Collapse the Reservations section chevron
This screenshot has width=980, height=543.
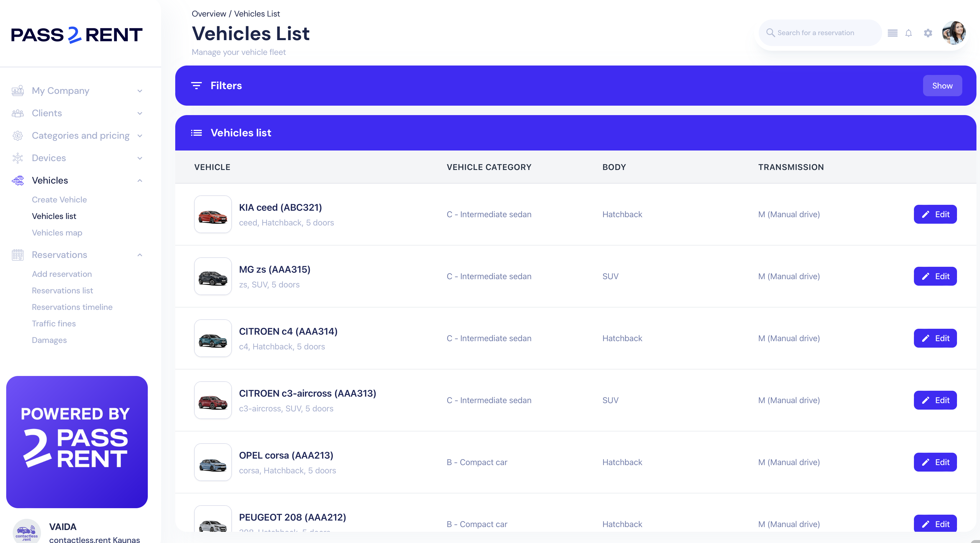(x=140, y=255)
